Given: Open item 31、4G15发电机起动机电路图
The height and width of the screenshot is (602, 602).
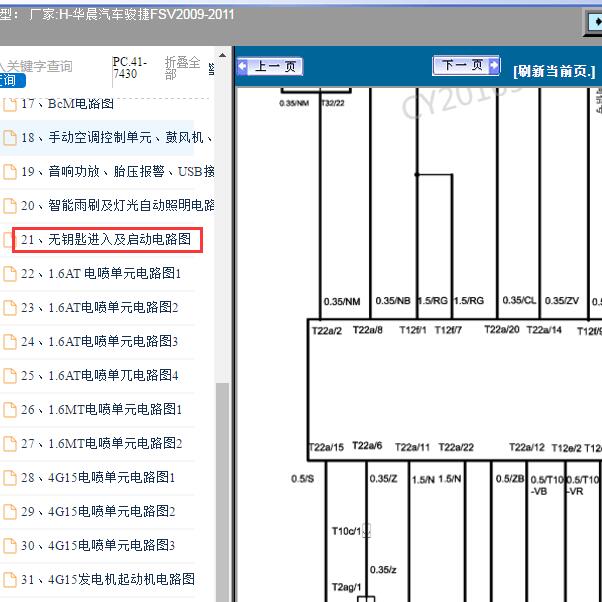Looking at the screenshot, I should (108, 579).
